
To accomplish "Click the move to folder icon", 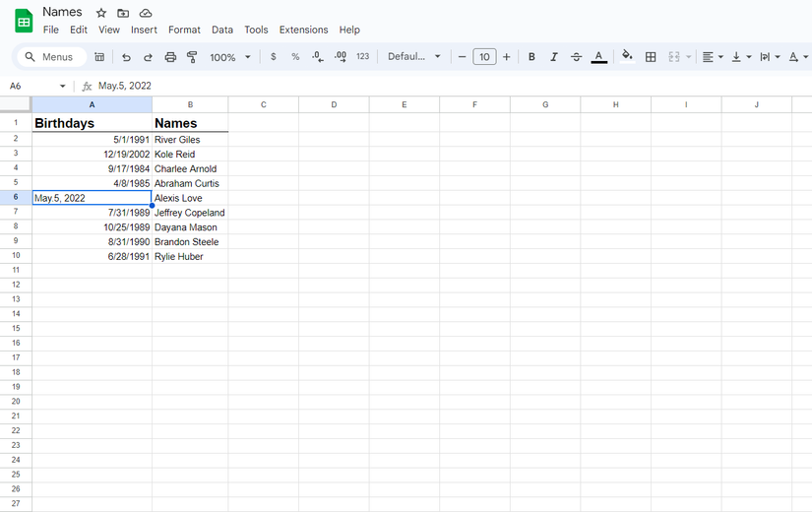I will [x=123, y=13].
